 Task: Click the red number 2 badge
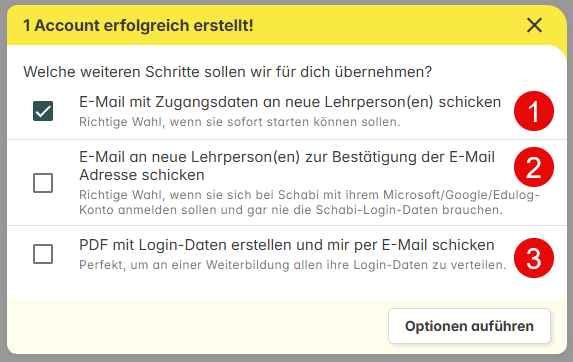point(534,167)
